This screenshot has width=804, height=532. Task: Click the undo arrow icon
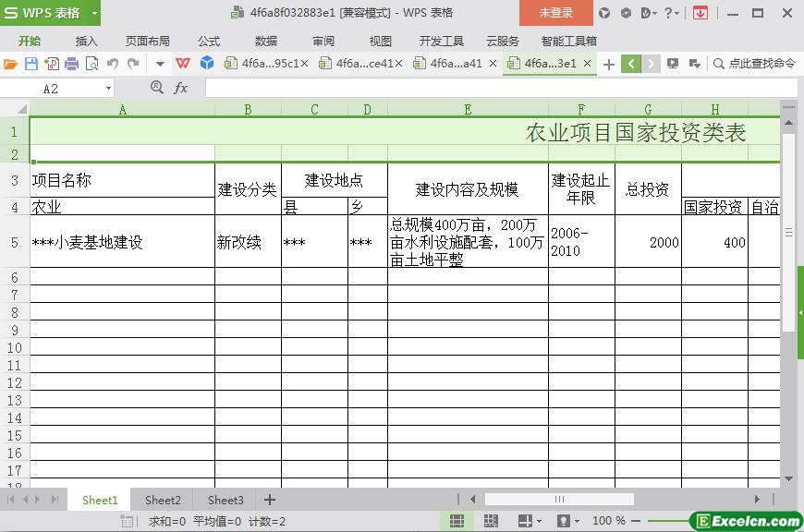(x=113, y=64)
